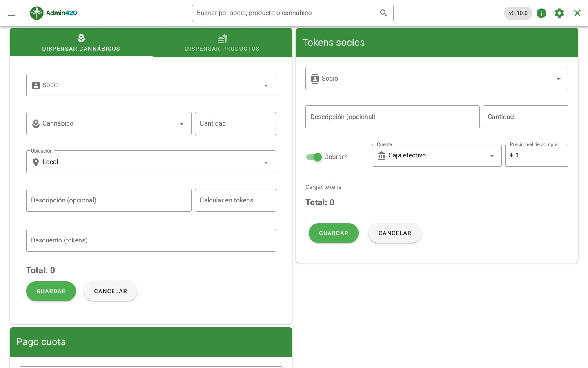
Task: Click the products icon on Productos tab
Action: tap(223, 38)
